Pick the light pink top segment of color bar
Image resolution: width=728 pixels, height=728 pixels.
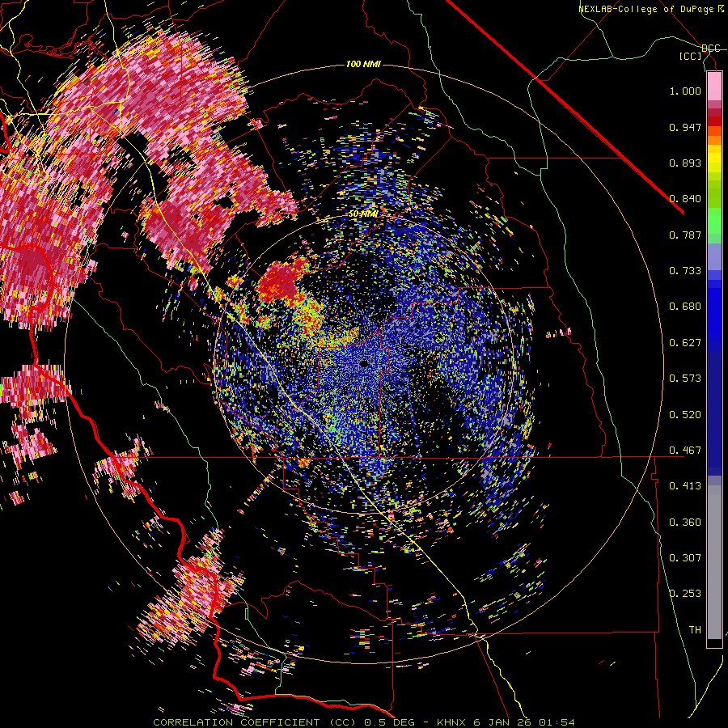click(714, 86)
